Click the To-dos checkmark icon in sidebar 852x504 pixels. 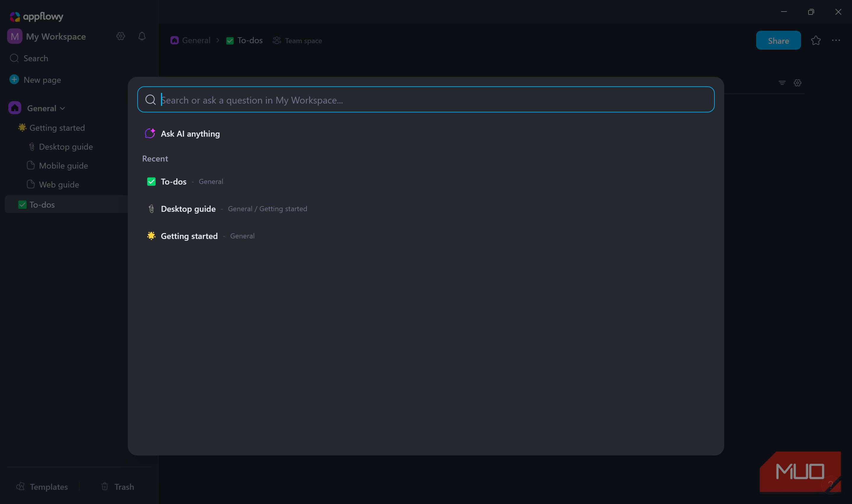tap(22, 204)
